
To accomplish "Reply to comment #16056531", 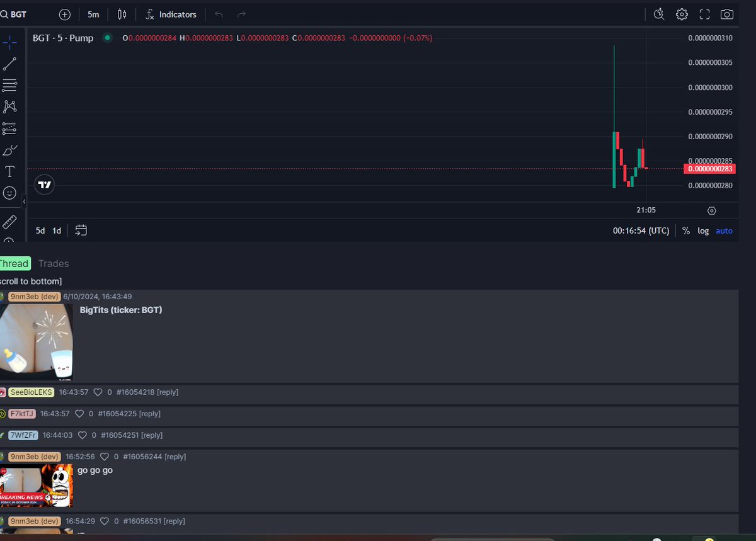I will tap(175, 521).
